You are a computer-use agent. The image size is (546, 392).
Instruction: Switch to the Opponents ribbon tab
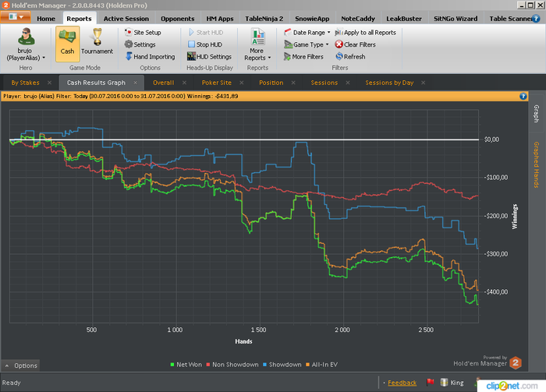pyautogui.click(x=176, y=18)
